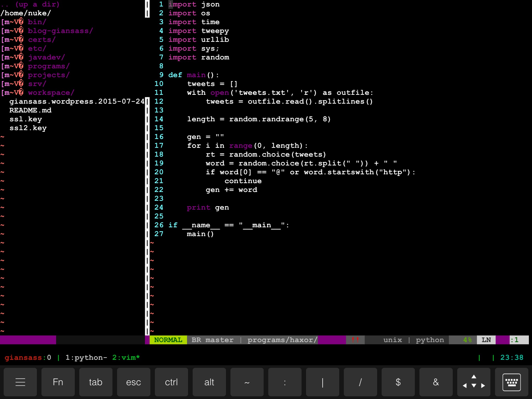Click open('tweets.txt', 'r') call
532x399 pixels.
(x=264, y=93)
